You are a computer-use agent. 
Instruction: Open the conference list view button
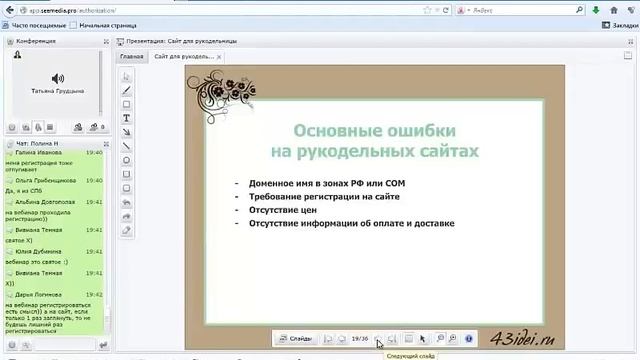[50, 128]
